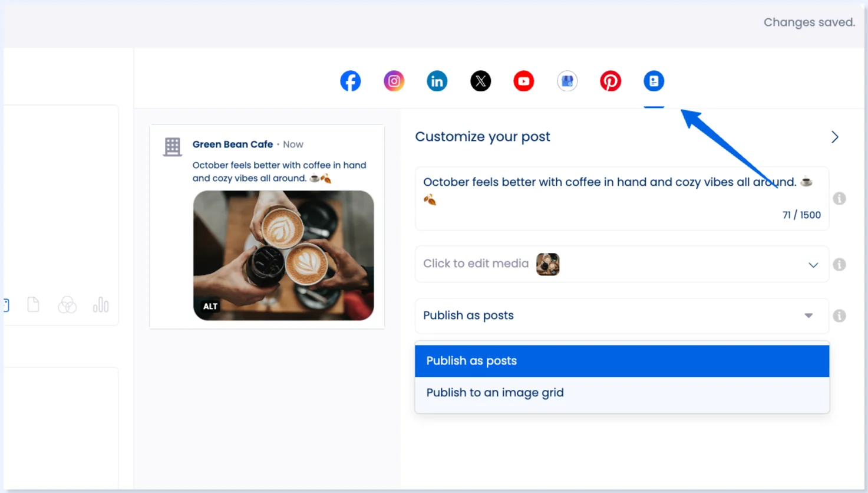This screenshot has height=493, width=868.
Task: Expand the Click to edit media section
Action: pyautogui.click(x=622, y=264)
